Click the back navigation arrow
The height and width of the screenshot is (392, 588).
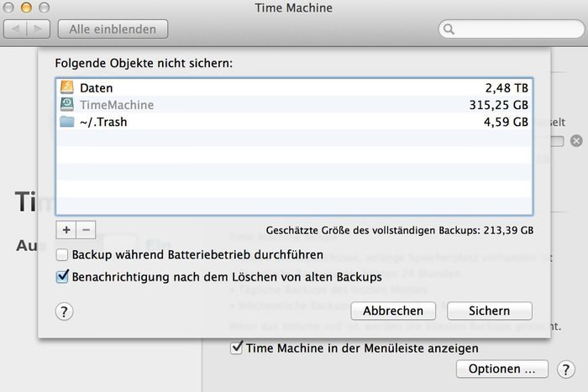15,29
